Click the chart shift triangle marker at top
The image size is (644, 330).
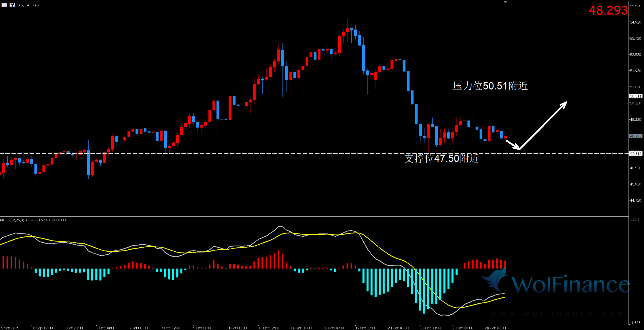(x=505, y=2)
